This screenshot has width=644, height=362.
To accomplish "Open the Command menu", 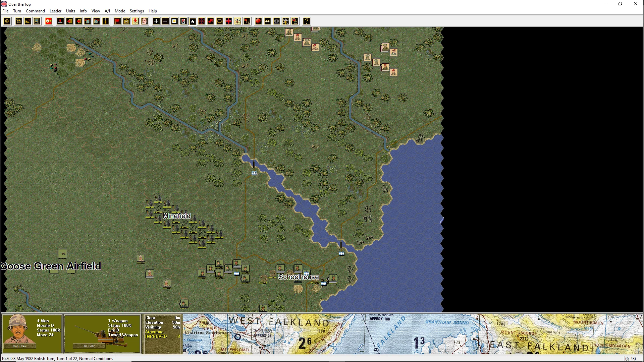I will 35,11.
